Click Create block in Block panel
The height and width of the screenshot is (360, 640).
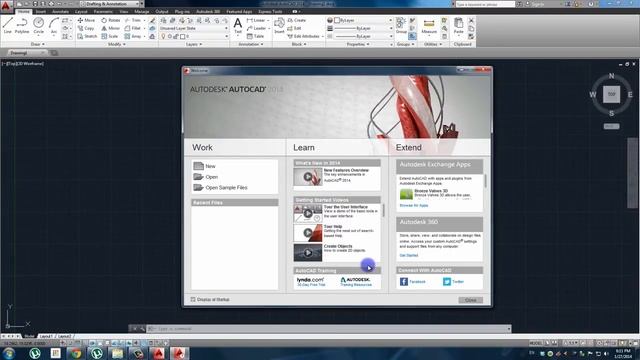click(x=297, y=20)
